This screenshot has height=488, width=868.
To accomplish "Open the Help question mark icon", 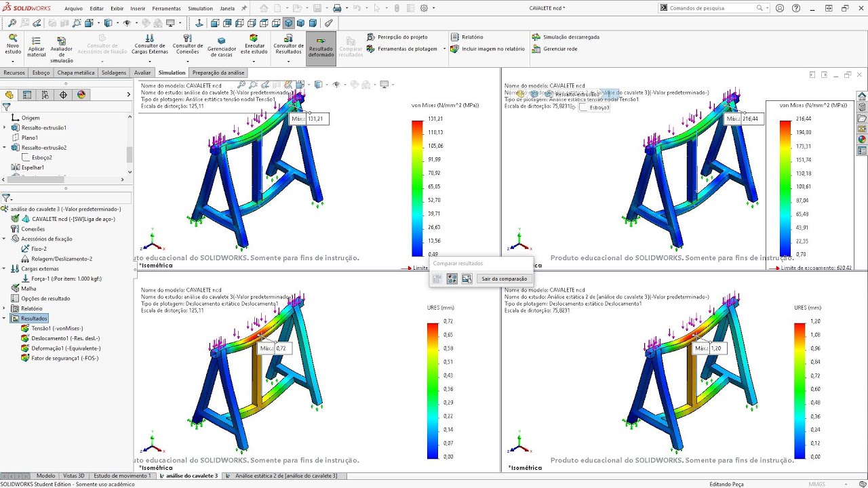I will (796, 8).
